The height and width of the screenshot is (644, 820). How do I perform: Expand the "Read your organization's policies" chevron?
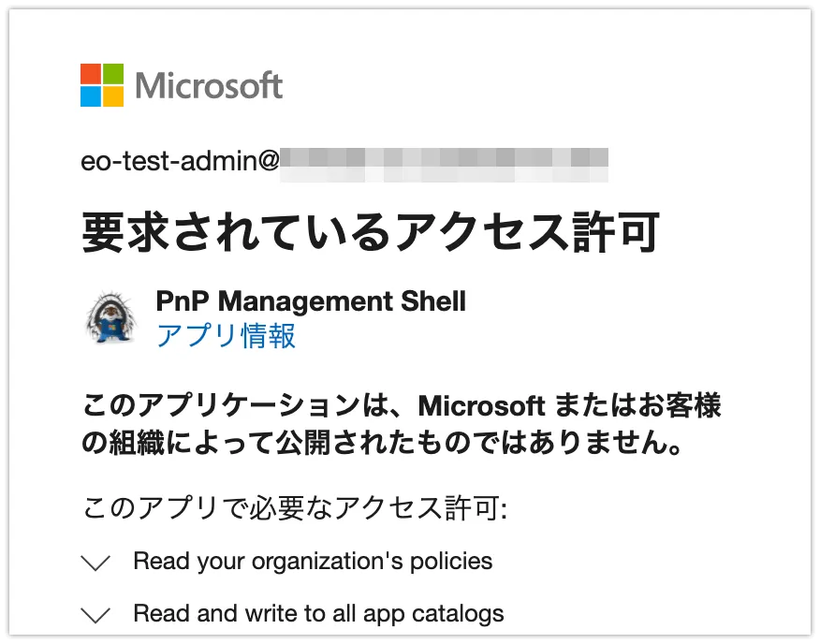[96, 563]
